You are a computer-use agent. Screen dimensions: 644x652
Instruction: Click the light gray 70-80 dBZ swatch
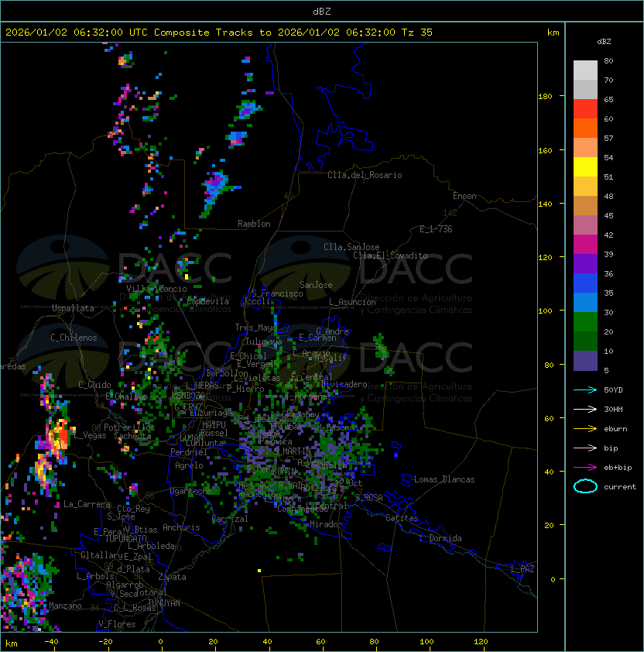585,70
